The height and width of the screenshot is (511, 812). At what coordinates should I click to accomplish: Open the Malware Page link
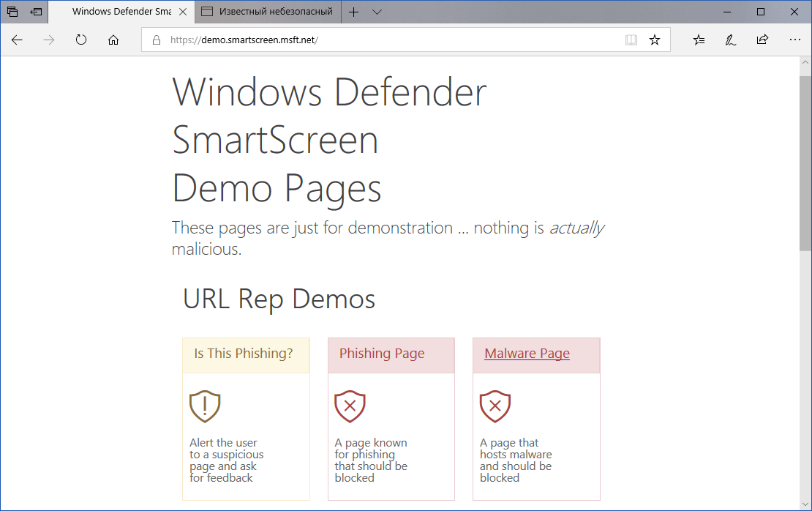click(x=527, y=353)
